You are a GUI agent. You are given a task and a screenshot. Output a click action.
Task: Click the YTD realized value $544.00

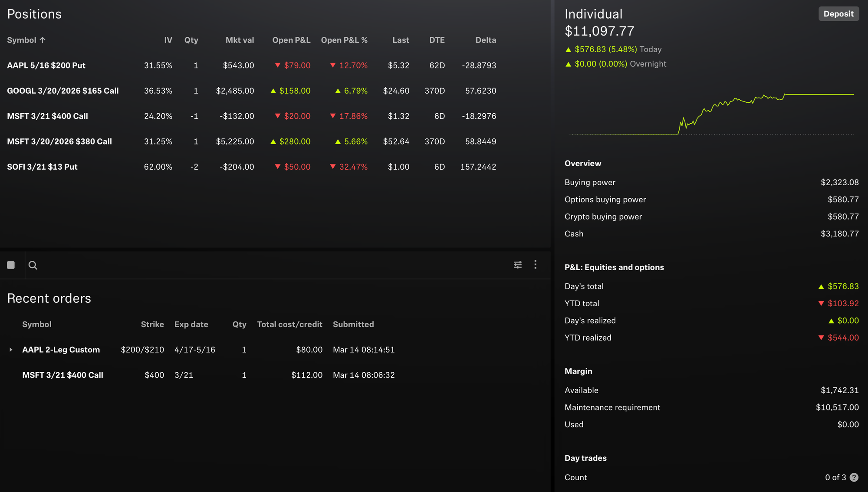838,338
